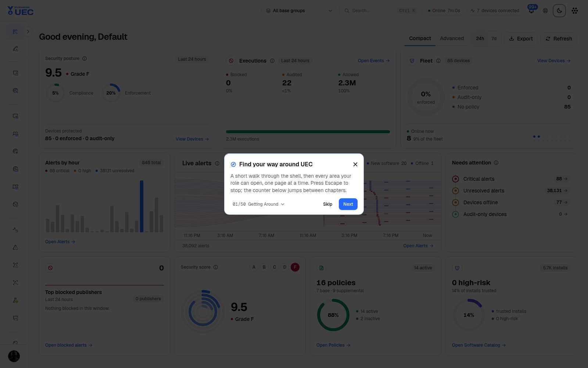Switch time range to 24h
This screenshot has width=588, height=368.
[480, 39]
